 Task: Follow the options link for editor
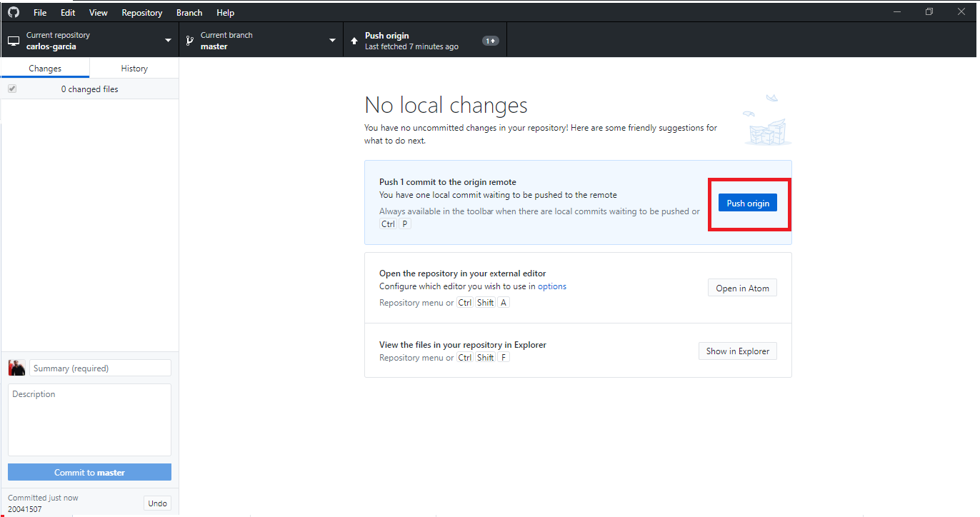point(552,286)
